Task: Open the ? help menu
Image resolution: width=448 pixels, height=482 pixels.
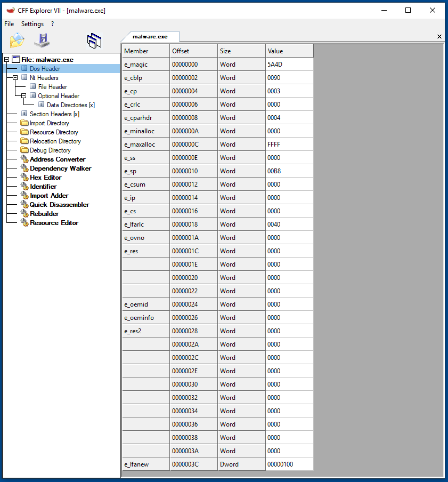Action: (x=53, y=24)
